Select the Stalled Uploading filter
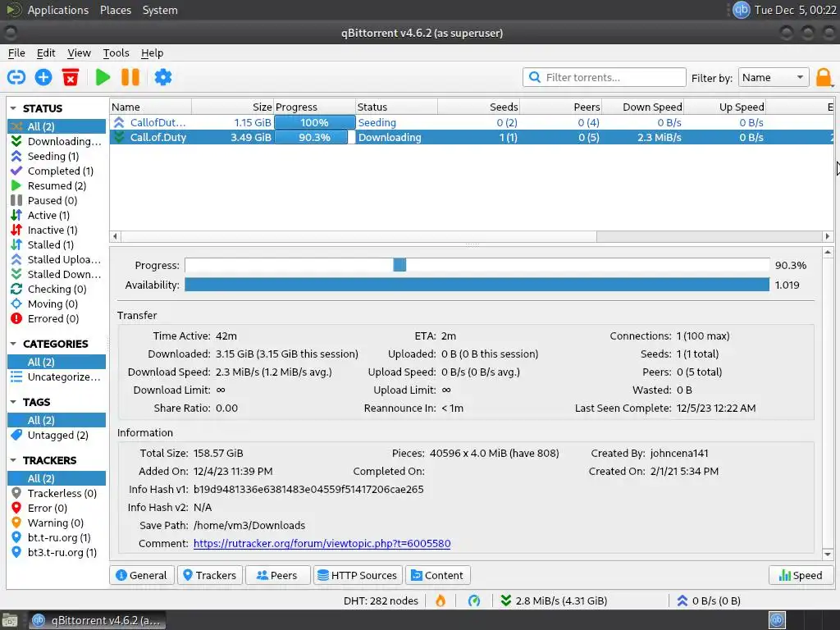This screenshot has width=840, height=630. click(57, 259)
